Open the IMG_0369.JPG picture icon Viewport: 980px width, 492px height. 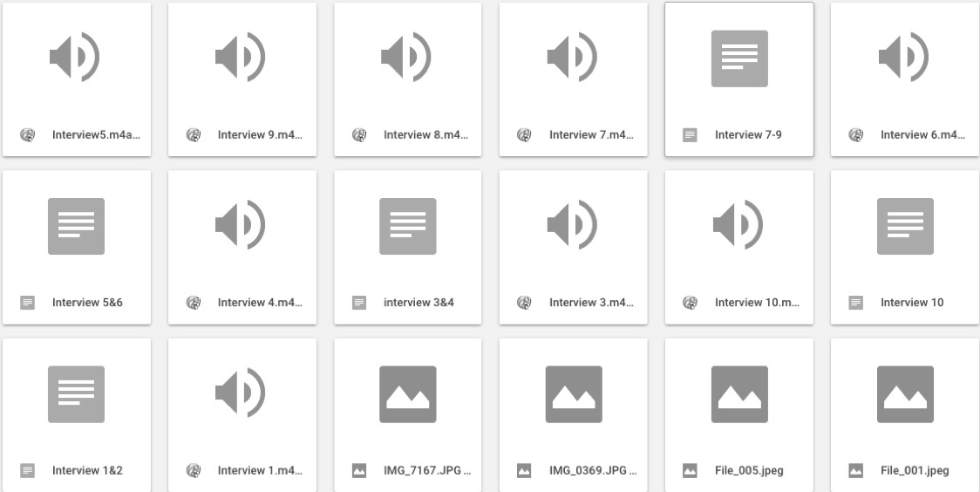574,394
